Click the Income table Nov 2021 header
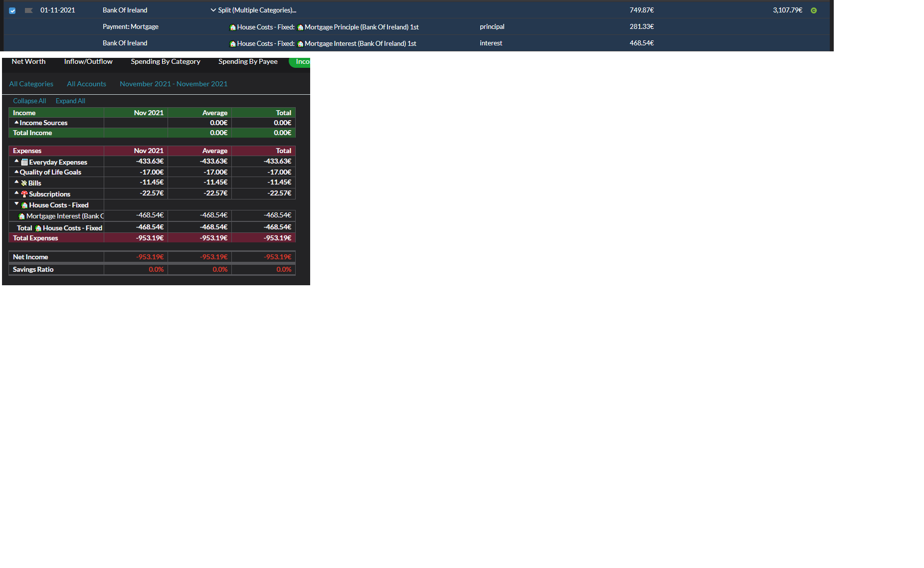The image size is (924, 568). click(149, 113)
